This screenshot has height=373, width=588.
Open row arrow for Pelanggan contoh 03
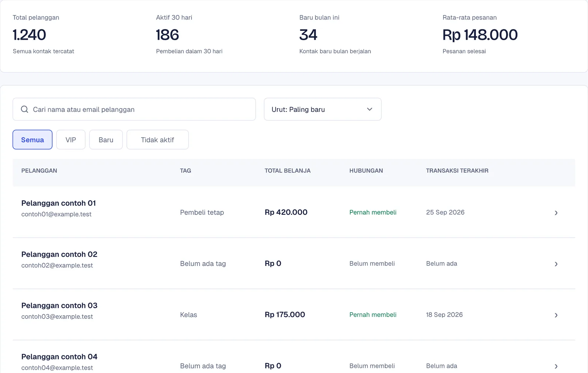[556, 315]
